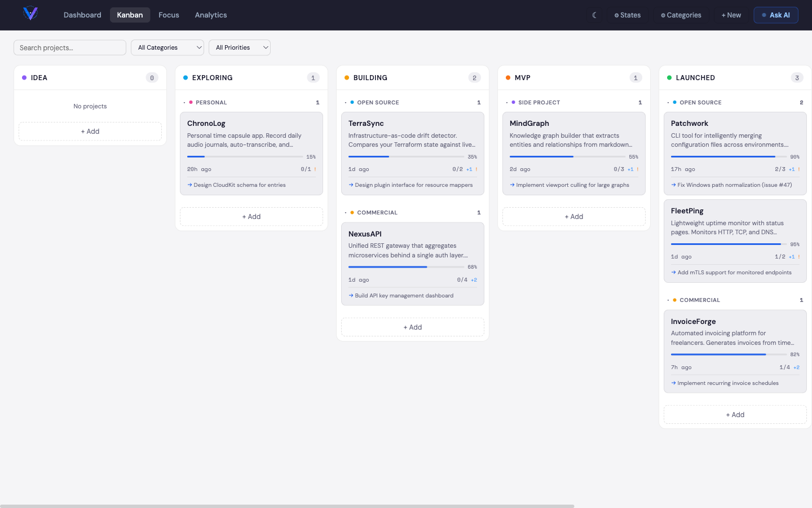Viewport: 812px width, 508px height.
Task: Click the gear icon on the Categories button
Action: pyautogui.click(x=663, y=15)
